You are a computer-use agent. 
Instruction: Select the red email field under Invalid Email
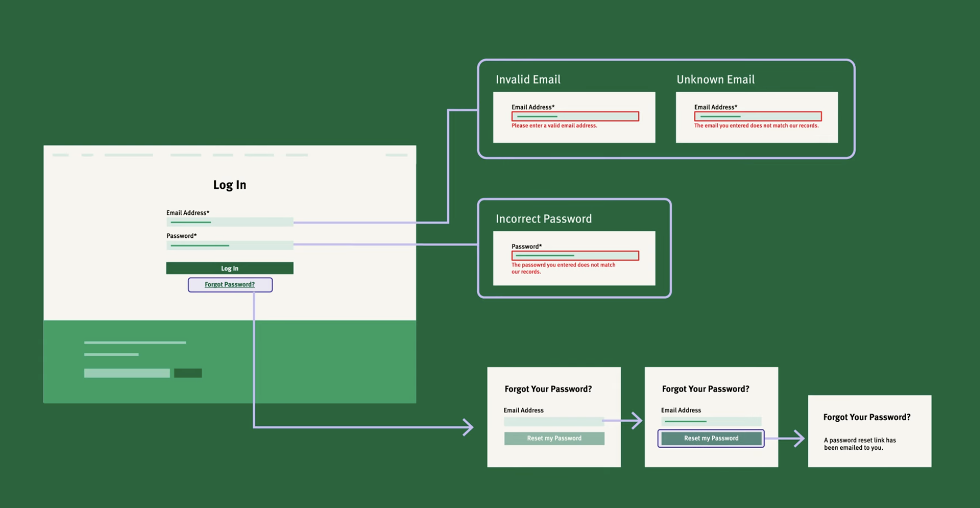coord(575,116)
